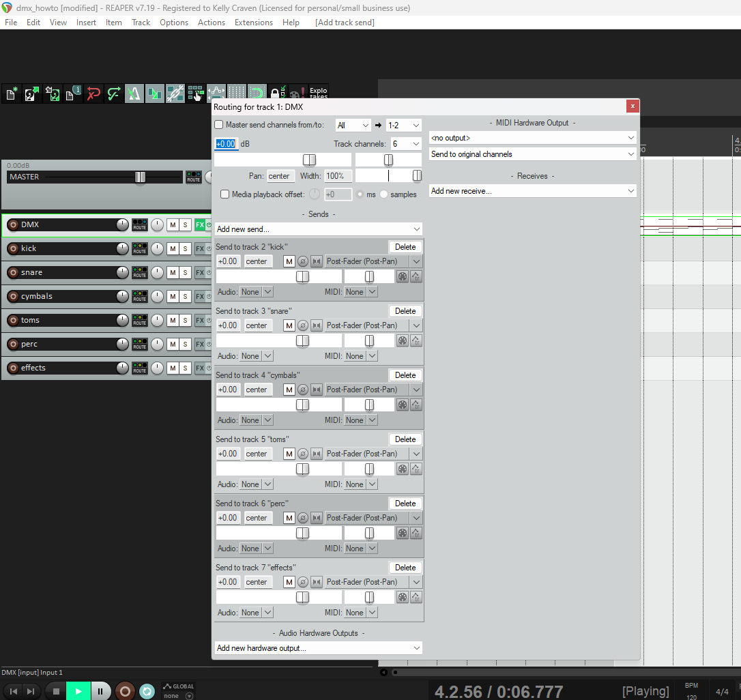Pause playback in the transport
Viewport: 741px width, 700px height.
100,692
